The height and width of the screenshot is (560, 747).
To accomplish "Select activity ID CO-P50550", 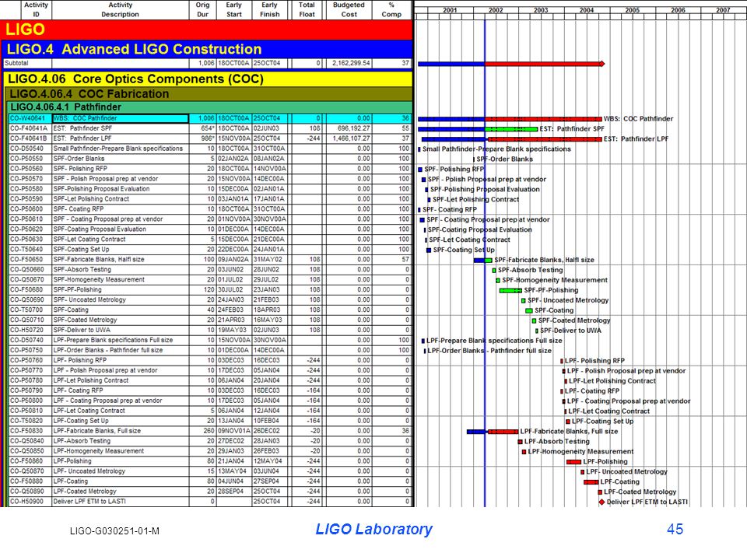I will coord(26,159).
